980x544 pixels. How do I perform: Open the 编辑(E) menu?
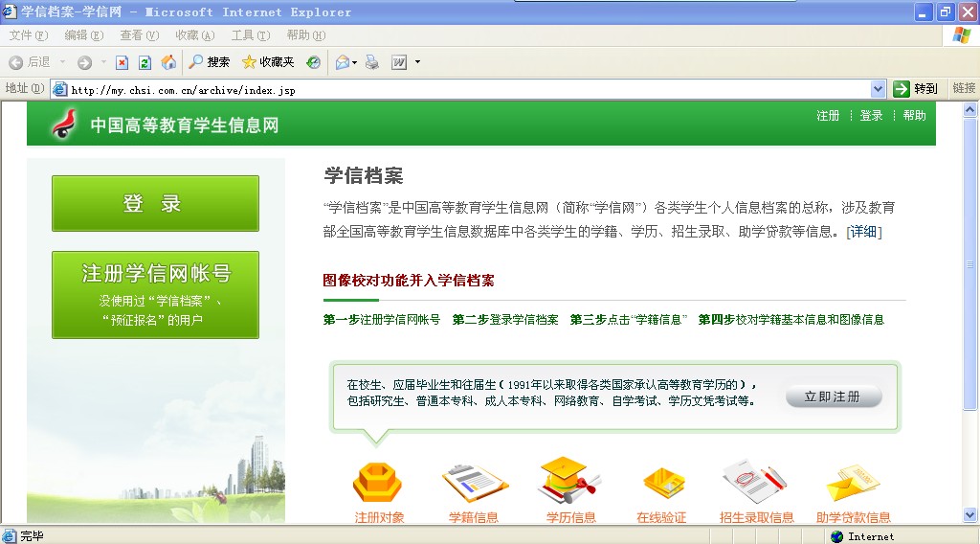click(x=84, y=35)
